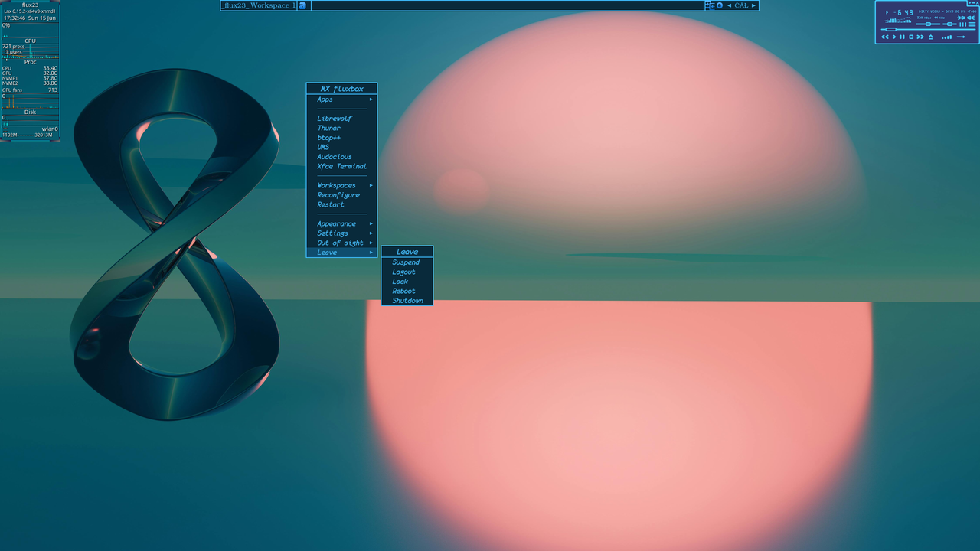980x551 pixels.
Task: Click the player's time display
Action: pyautogui.click(x=903, y=12)
